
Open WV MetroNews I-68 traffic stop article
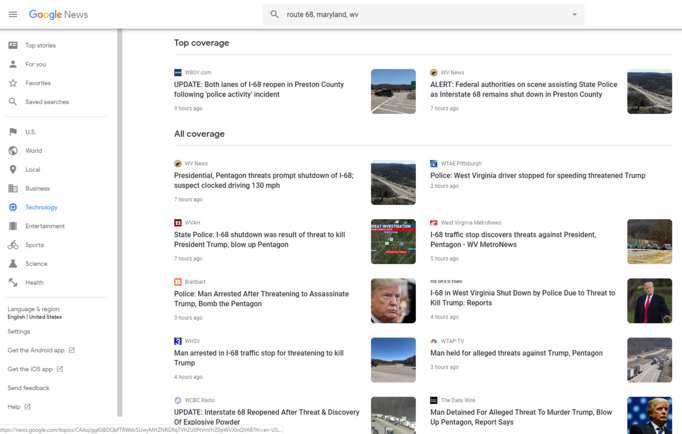(x=513, y=240)
